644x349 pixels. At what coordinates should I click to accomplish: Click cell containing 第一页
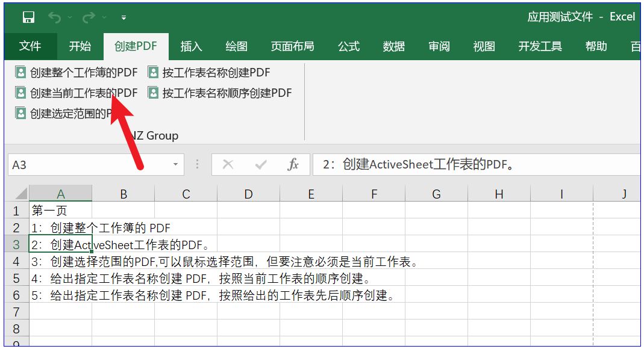[x=60, y=211]
